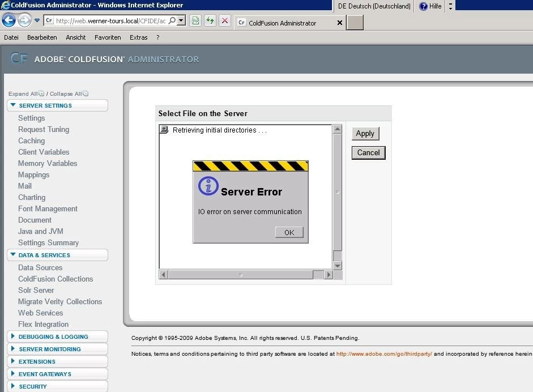Open the address bar dropdown arrow
533x392 pixels.
(x=181, y=20)
